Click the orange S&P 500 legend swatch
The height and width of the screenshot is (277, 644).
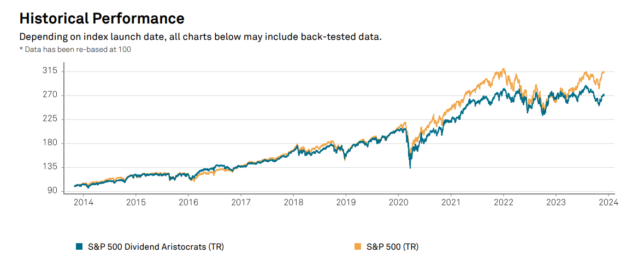click(x=358, y=247)
